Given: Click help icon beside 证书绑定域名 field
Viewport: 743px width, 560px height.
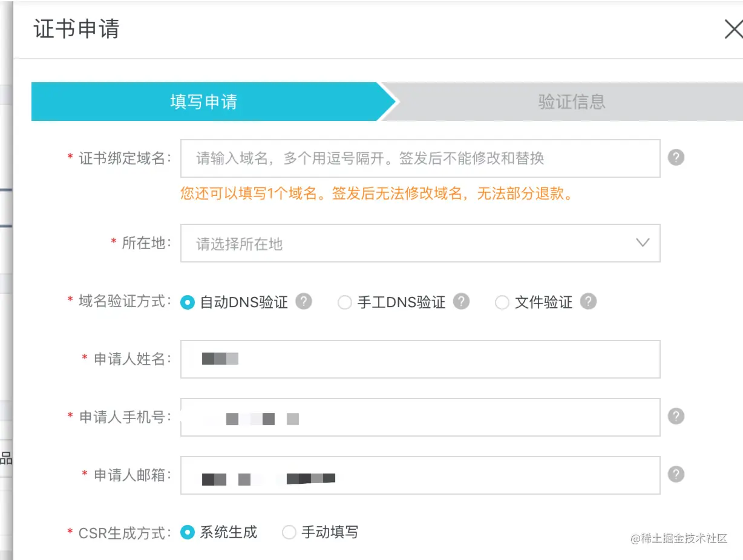Looking at the screenshot, I should 676,158.
